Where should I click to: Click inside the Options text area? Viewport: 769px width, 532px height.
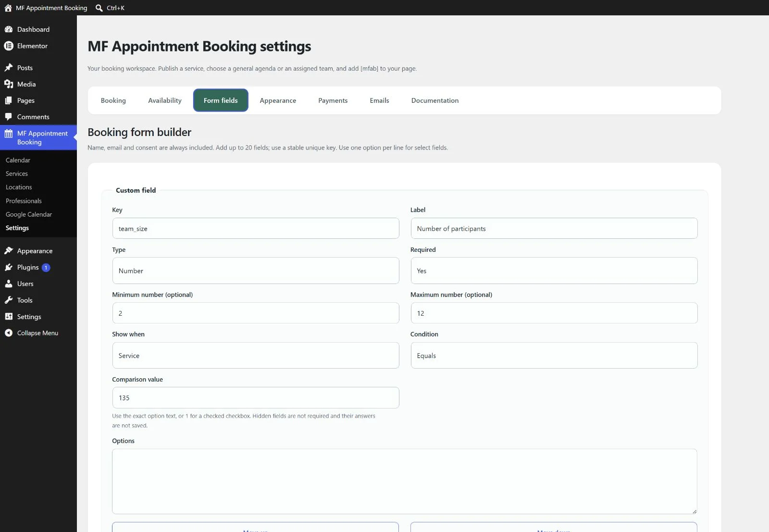[x=405, y=482]
